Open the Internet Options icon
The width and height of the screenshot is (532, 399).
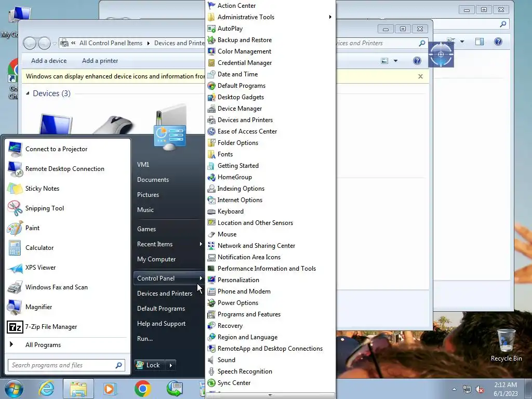pos(211,200)
